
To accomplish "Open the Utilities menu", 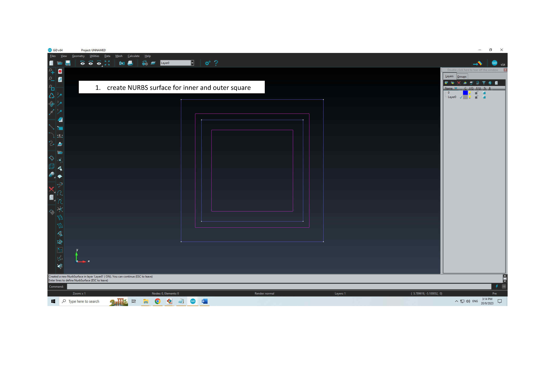I will 95,56.
